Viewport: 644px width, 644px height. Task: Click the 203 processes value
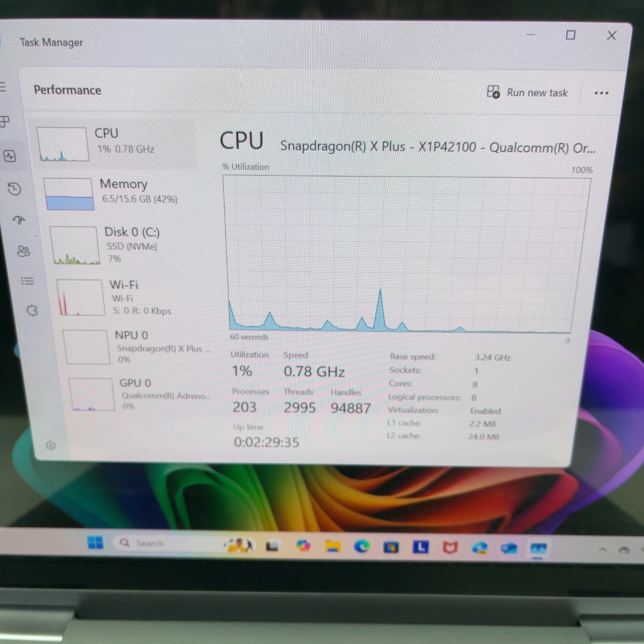click(x=244, y=407)
